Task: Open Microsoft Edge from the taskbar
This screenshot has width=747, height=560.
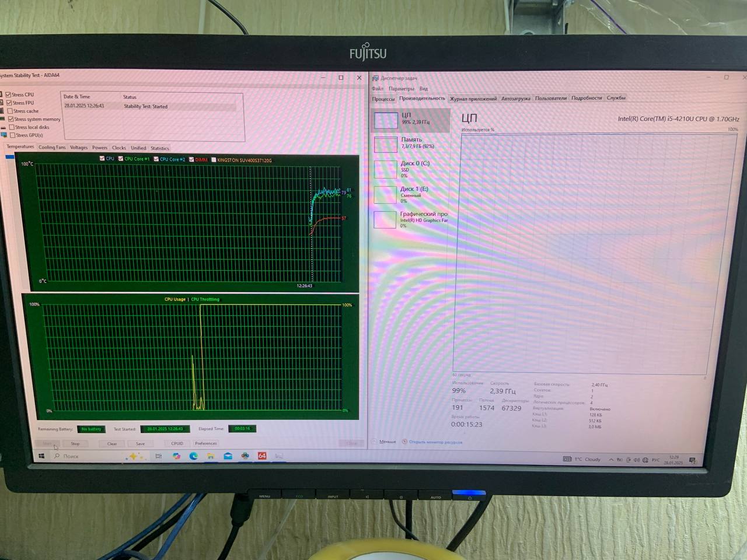Action: coord(193,456)
